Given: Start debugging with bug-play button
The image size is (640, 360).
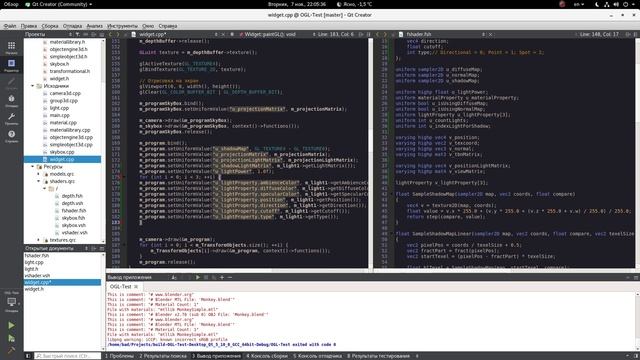Looking at the screenshot, I should pyautogui.click(x=11, y=338).
